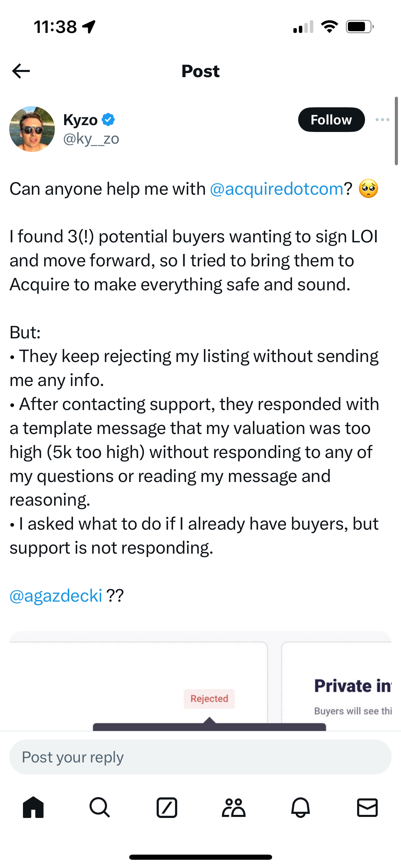Open the @acquiredotcom mention link
The width and height of the screenshot is (401, 868).
click(x=277, y=189)
